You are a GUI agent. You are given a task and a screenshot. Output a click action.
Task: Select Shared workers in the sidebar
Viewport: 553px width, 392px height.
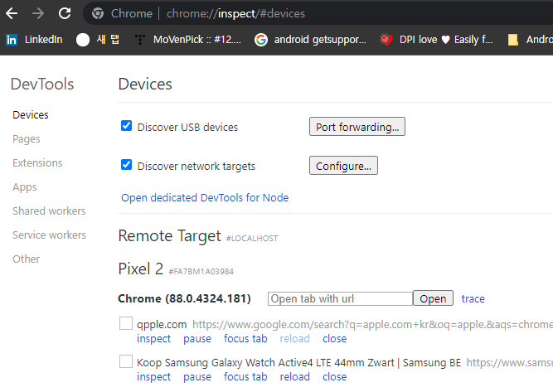pos(49,211)
